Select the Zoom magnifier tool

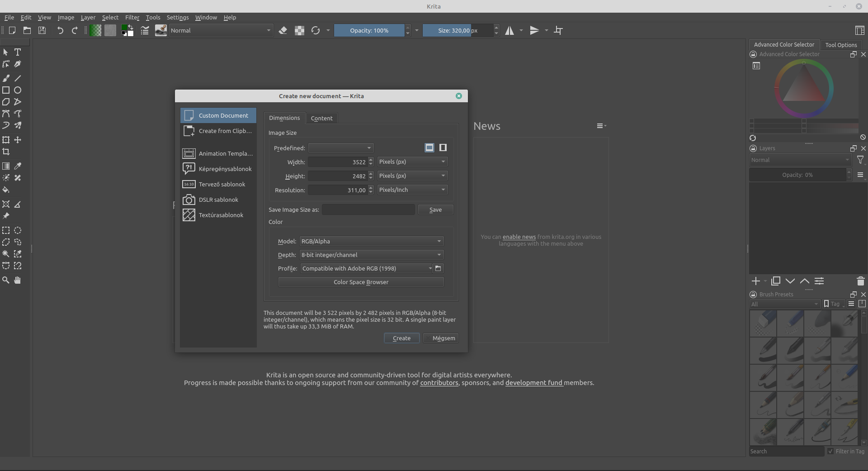click(x=6, y=280)
